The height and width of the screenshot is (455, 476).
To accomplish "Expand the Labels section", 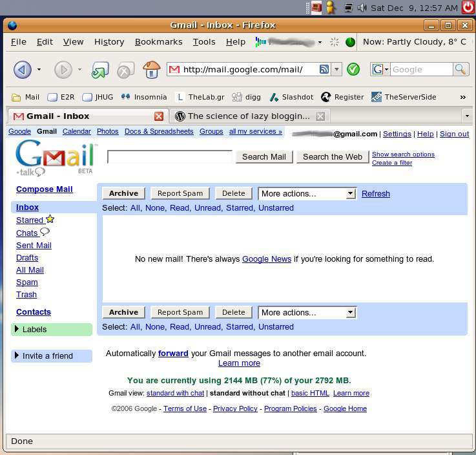I will pyautogui.click(x=17, y=330).
